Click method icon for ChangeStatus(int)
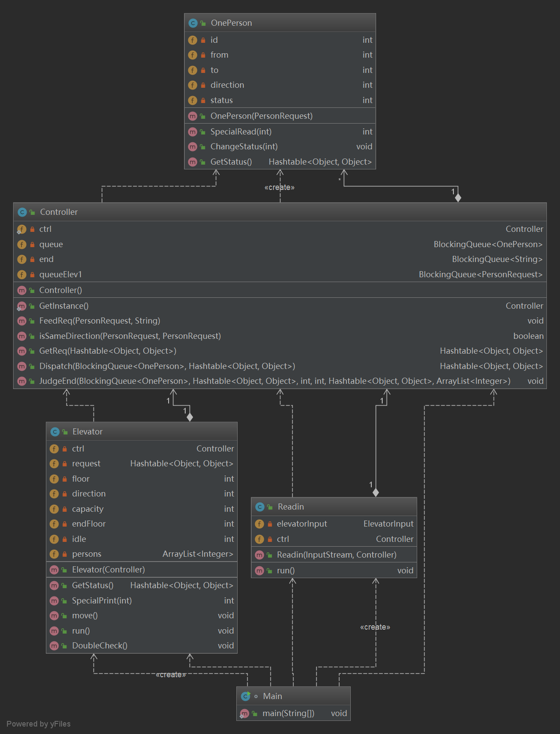Viewport: 560px width, 734px height. tap(193, 146)
